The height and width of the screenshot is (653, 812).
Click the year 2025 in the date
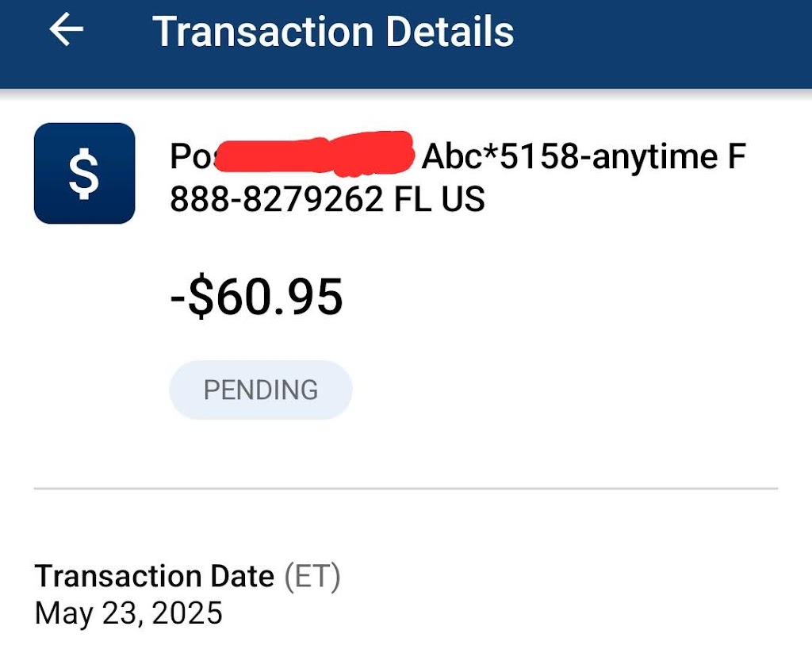coord(187,613)
